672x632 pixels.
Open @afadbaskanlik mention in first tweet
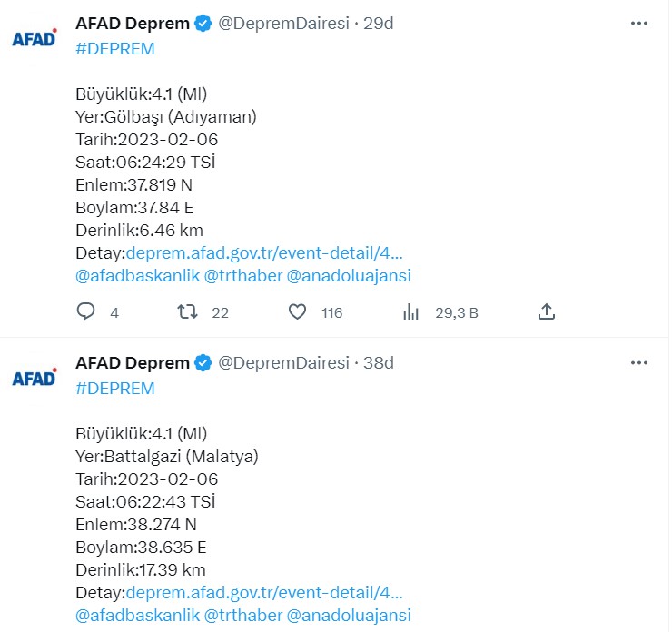pyautogui.click(x=137, y=275)
